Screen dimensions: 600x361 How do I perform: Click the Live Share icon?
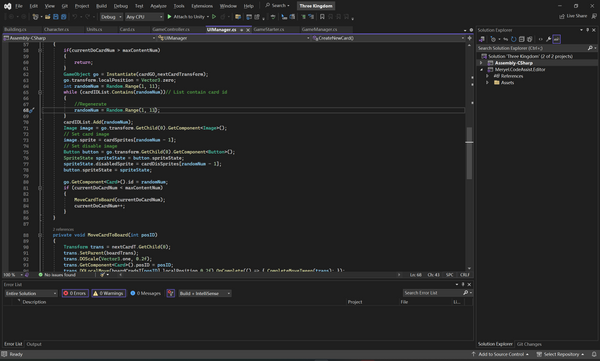pos(562,16)
